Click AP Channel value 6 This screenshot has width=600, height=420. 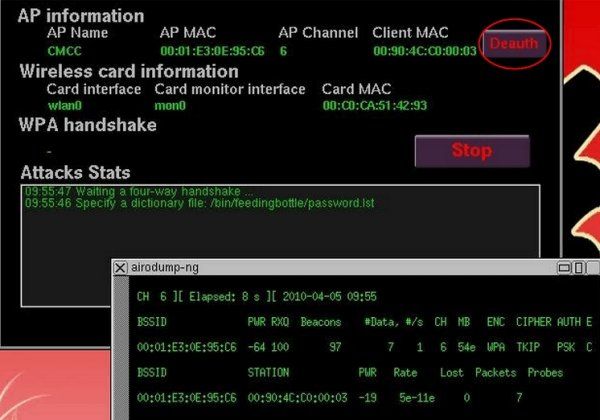point(283,51)
